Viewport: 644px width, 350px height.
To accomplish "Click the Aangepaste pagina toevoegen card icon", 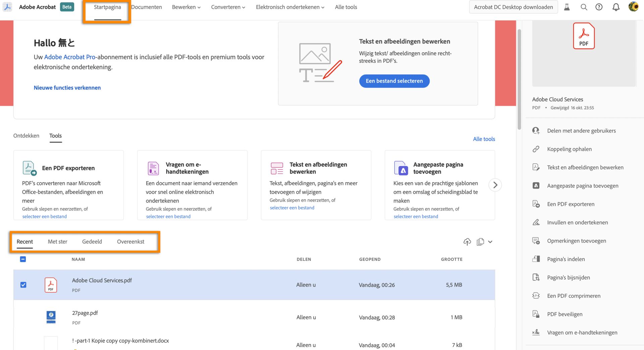I will click(401, 168).
